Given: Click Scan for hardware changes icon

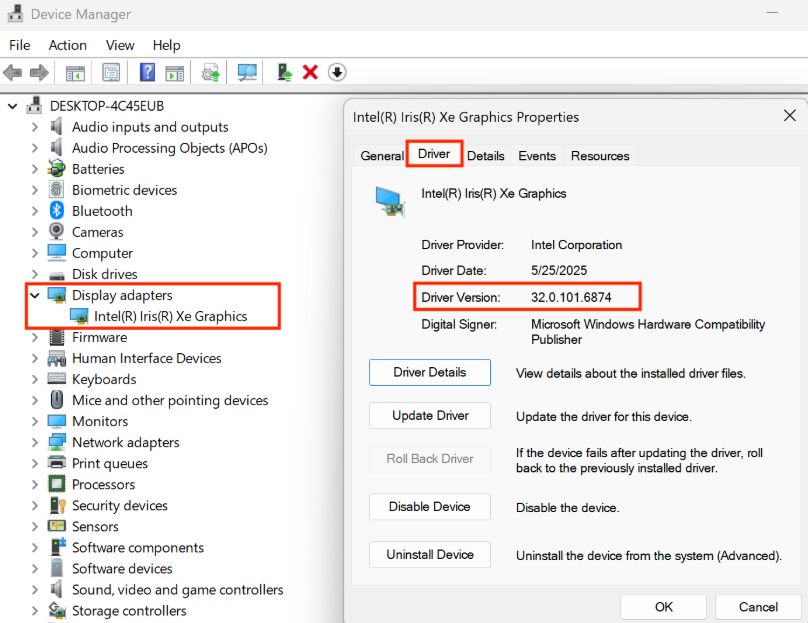Looking at the screenshot, I should (247, 73).
